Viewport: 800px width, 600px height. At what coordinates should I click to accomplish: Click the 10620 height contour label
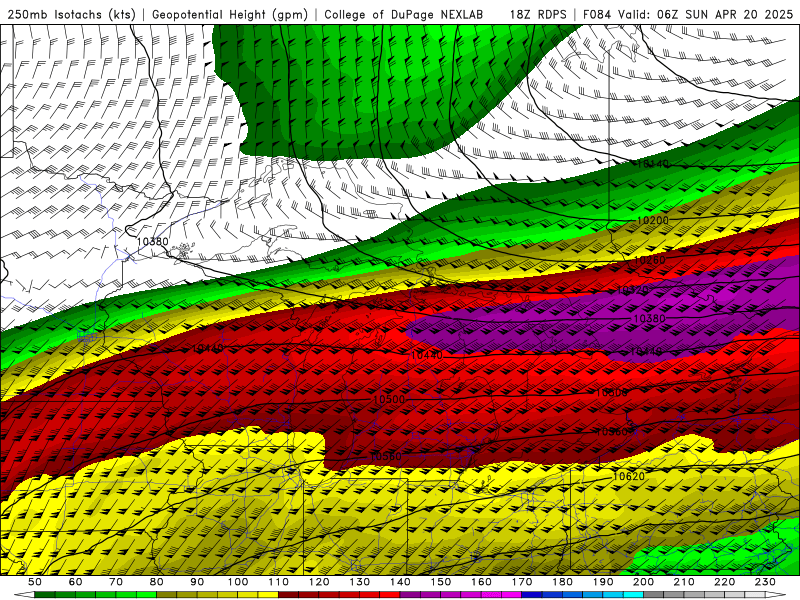[x=629, y=476]
